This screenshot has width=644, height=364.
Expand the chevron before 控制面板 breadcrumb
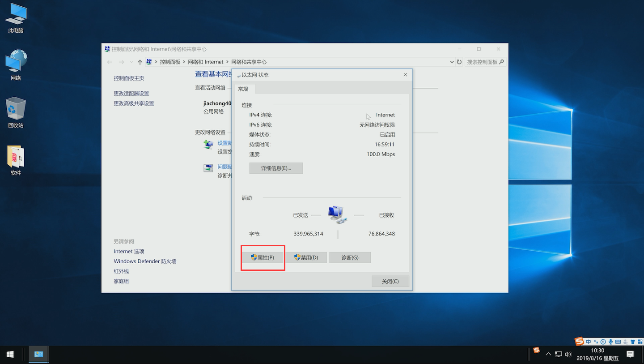click(156, 62)
